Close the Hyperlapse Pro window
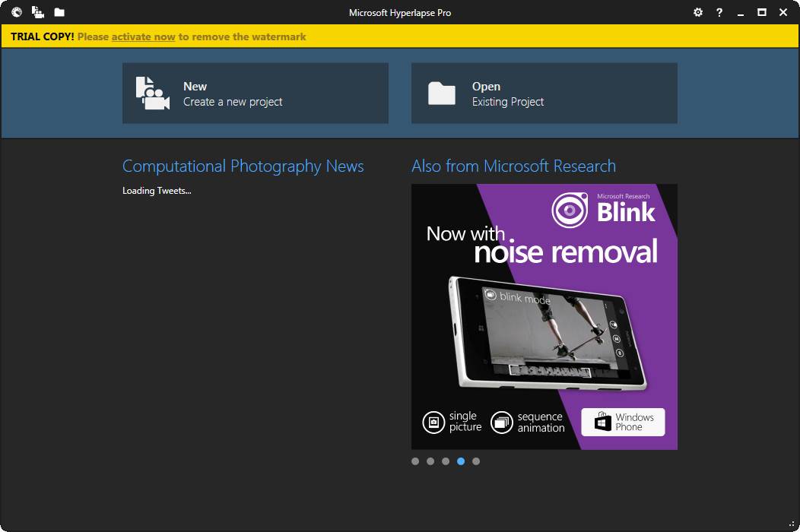 [x=783, y=12]
